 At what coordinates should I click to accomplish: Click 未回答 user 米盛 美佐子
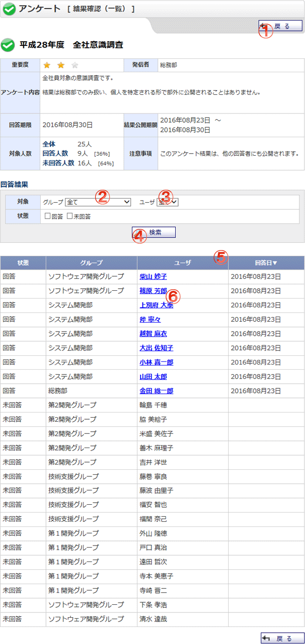(x=156, y=434)
